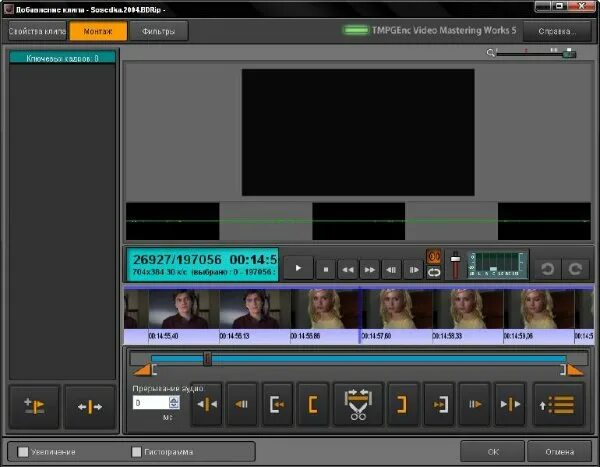The image size is (600, 467).
Task: Enable the Гистограмма checkbox
Action: click(x=136, y=452)
